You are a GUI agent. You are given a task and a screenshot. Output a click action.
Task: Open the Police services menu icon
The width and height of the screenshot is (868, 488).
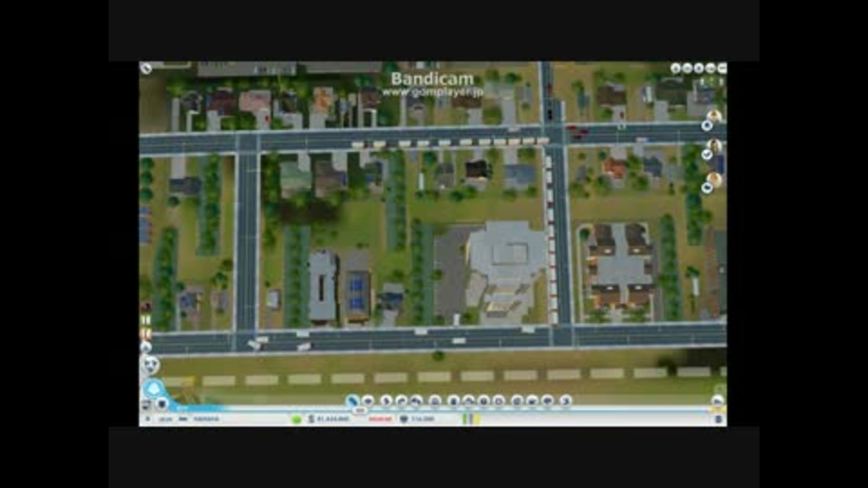coord(498,401)
